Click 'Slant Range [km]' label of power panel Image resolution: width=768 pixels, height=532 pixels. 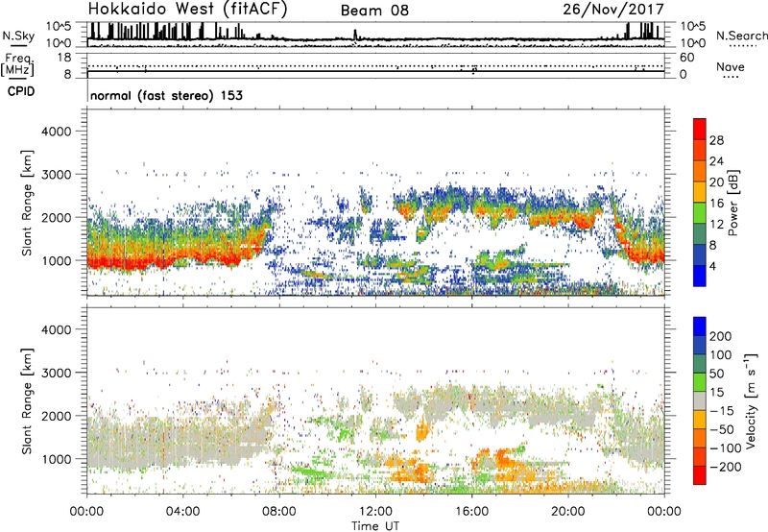click(x=27, y=203)
